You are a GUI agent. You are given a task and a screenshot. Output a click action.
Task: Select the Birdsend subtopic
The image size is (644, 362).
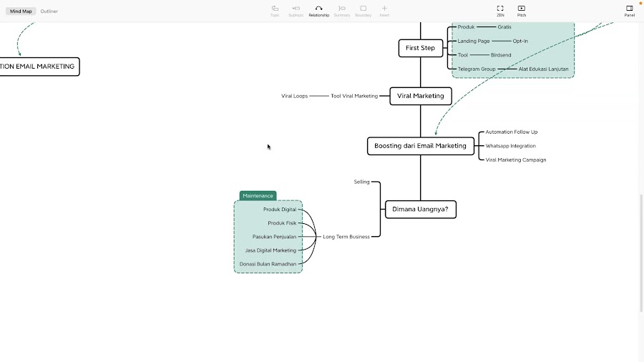click(501, 55)
